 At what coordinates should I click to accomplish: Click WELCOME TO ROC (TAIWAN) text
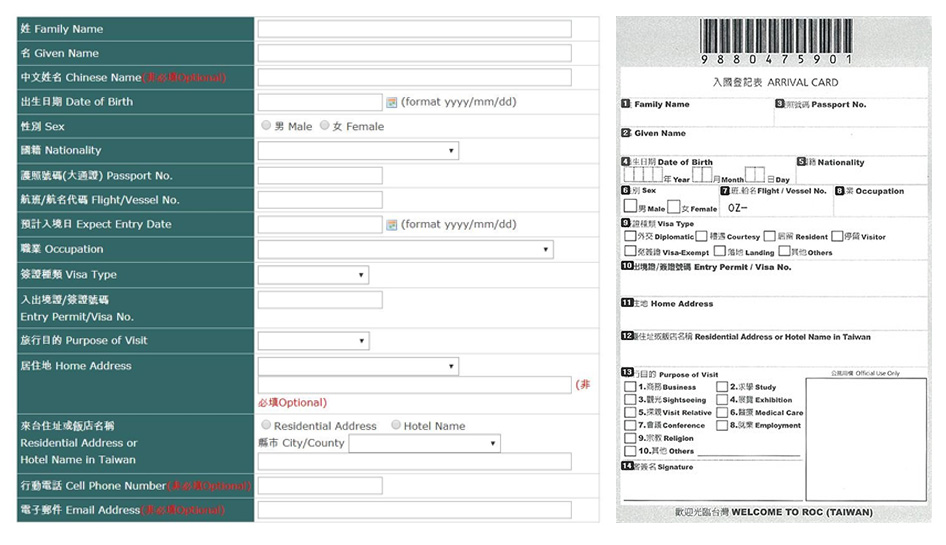click(x=802, y=512)
